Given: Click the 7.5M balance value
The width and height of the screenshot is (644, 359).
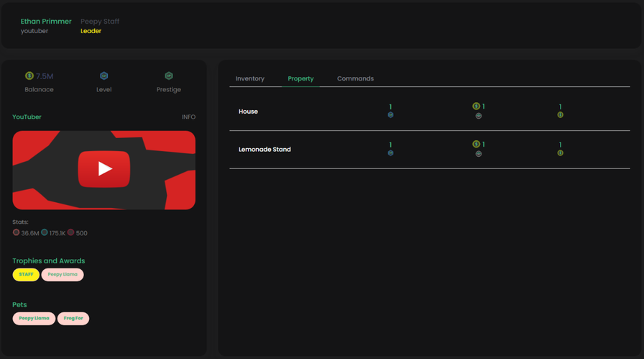Looking at the screenshot, I should [45, 76].
